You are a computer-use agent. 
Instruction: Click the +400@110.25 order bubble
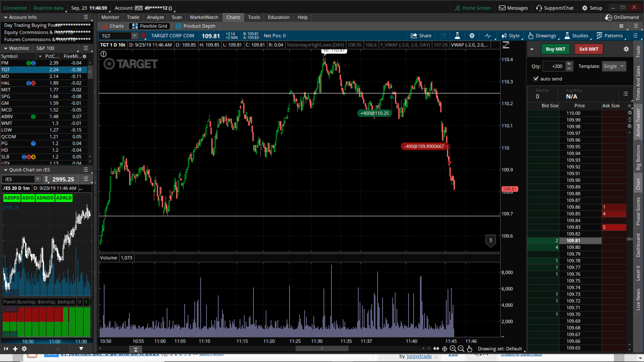point(374,113)
